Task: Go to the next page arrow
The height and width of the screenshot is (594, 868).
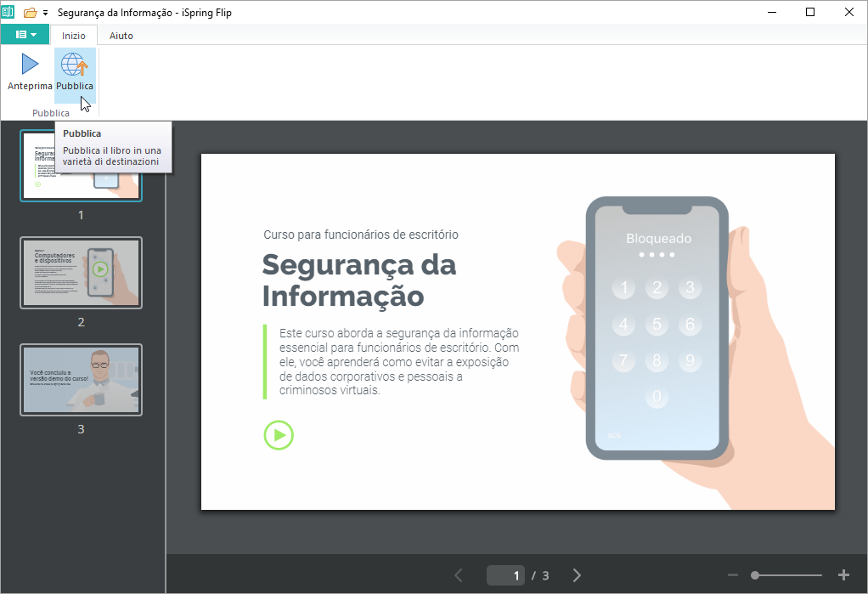Action: (577, 575)
